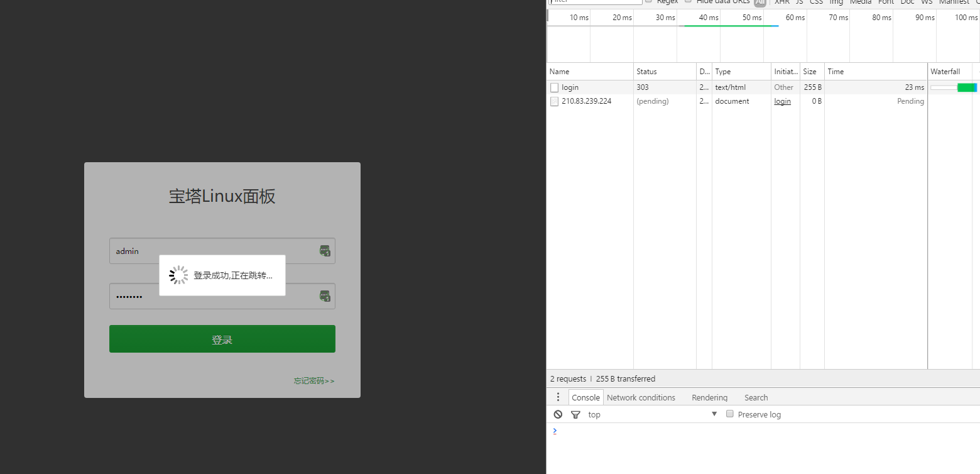Click the '10 ms' overview timeline marker

tap(579, 18)
